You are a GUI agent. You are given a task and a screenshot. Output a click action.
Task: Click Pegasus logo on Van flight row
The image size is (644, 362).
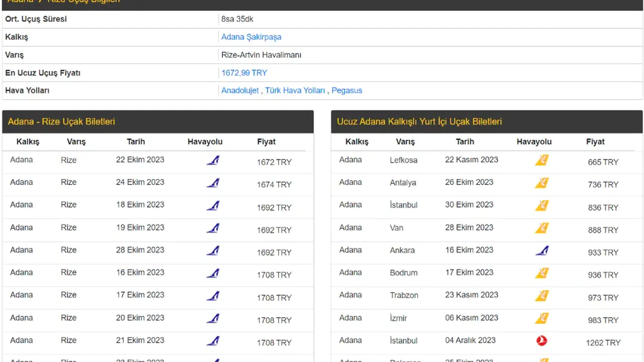(x=541, y=228)
